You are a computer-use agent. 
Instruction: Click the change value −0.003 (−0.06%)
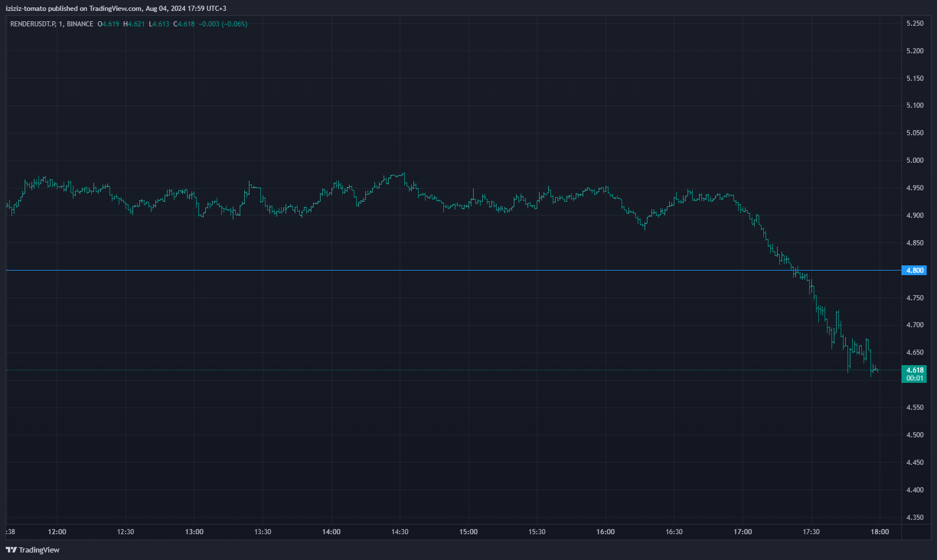click(223, 24)
